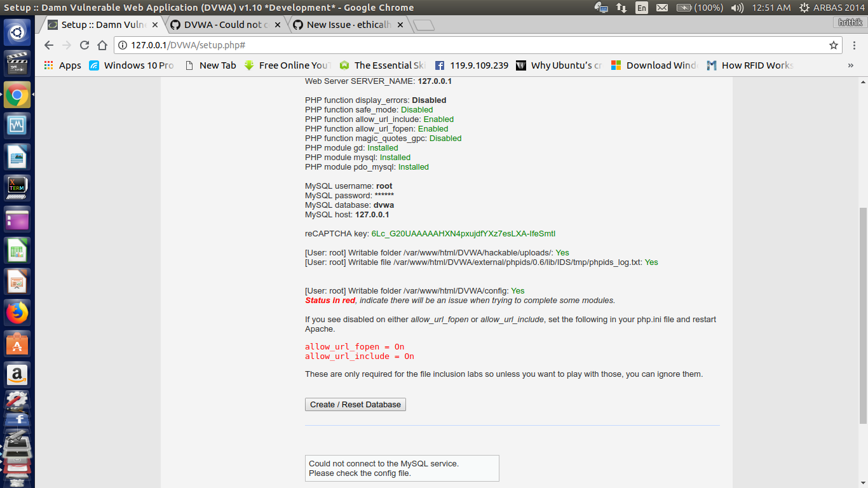Open the 12:51 AM clock menu
The image size is (868, 488).
tap(771, 8)
